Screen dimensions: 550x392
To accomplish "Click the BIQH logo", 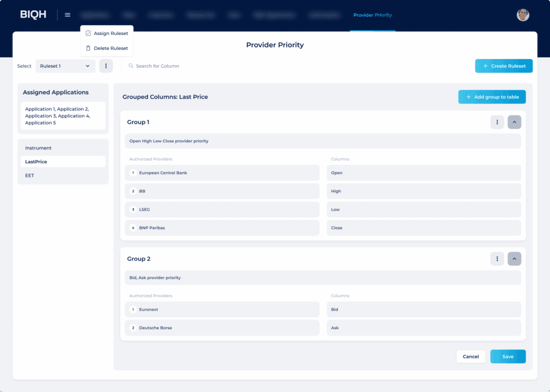I will tap(33, 15).
